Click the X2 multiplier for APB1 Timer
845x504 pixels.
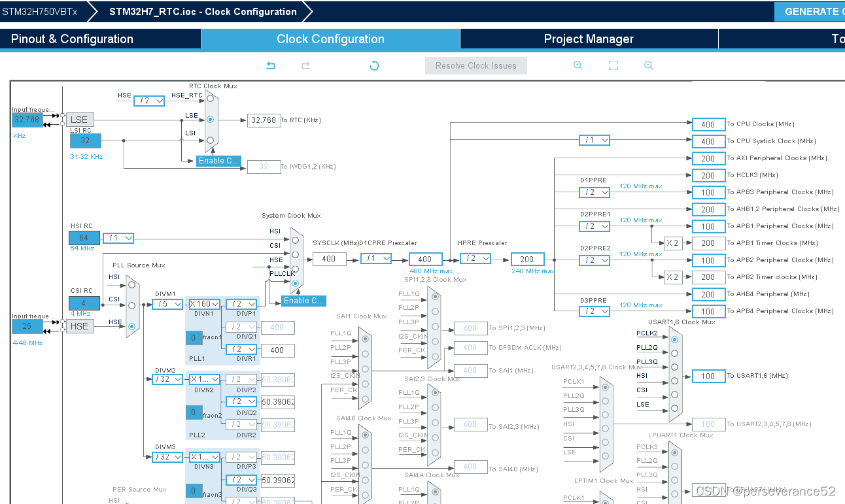click(x=673, y=243)
